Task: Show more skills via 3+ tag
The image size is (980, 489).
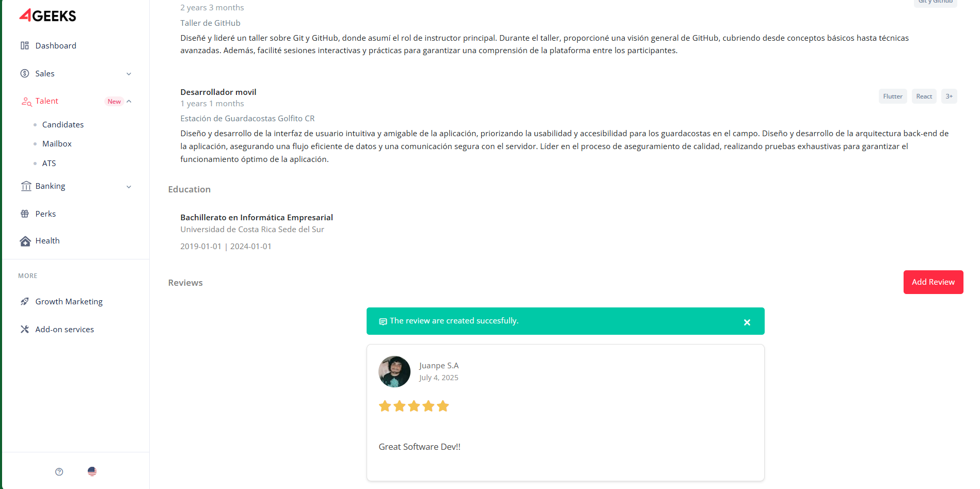Action: click(x=949, y=96)
